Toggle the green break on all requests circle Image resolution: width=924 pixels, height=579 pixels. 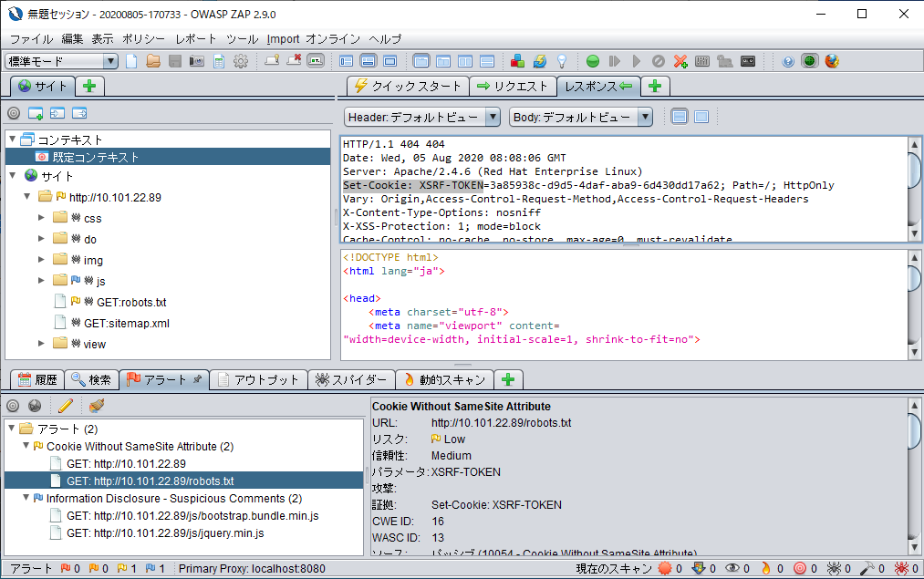point(593,61)
